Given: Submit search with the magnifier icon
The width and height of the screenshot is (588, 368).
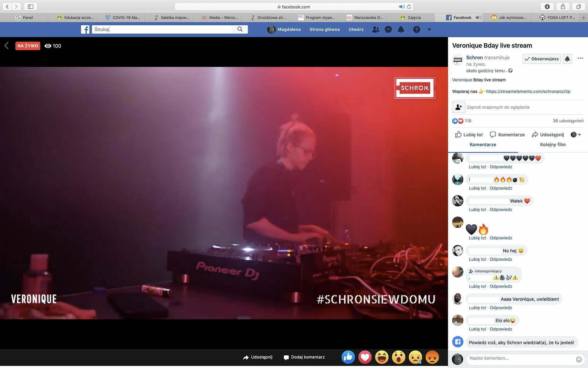Looking at the screenshot, I should coord(240,29).
